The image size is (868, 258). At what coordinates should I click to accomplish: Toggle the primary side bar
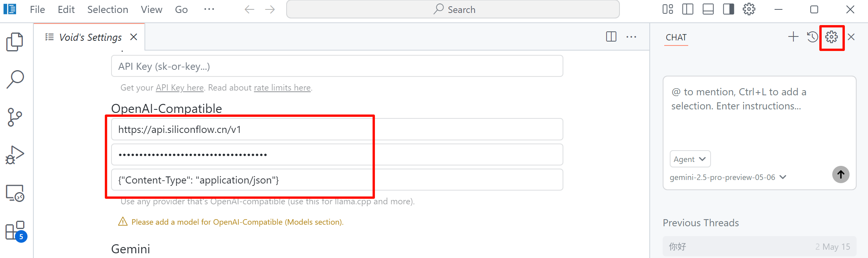pyautogui.click(x=688, y=9)
